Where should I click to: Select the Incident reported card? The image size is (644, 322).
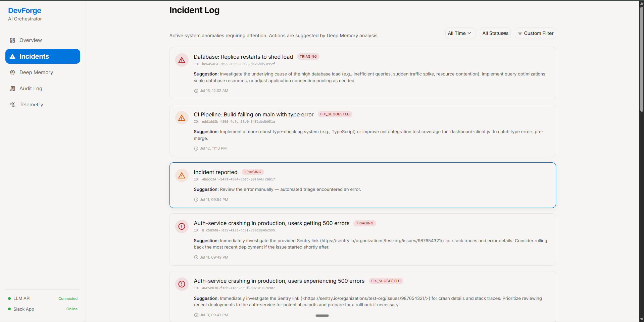coord(362,185)
